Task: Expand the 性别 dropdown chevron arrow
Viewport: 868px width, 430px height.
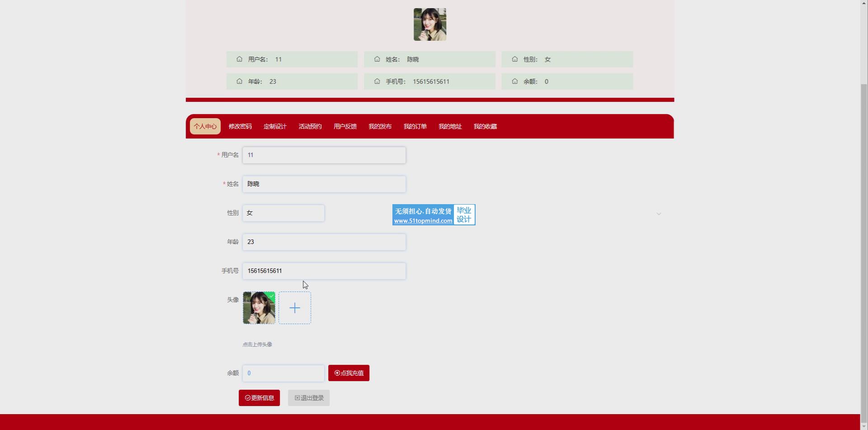Action: pos(659,214)
